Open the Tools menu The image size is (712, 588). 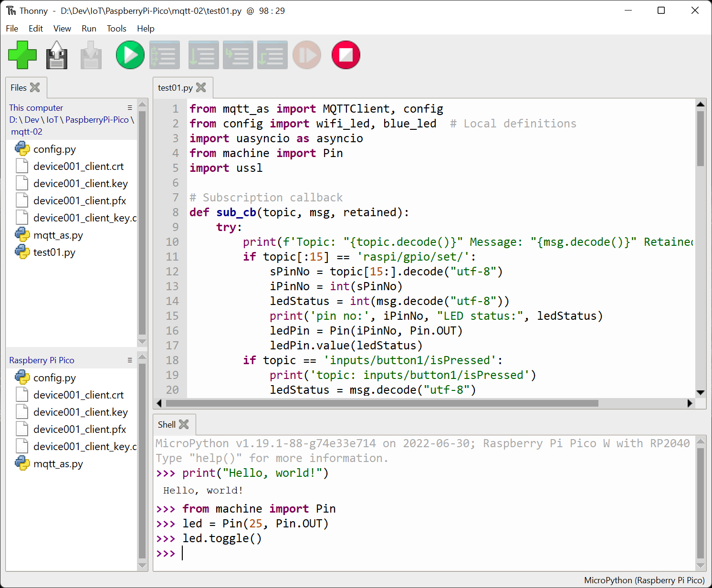tap(116, 28)
